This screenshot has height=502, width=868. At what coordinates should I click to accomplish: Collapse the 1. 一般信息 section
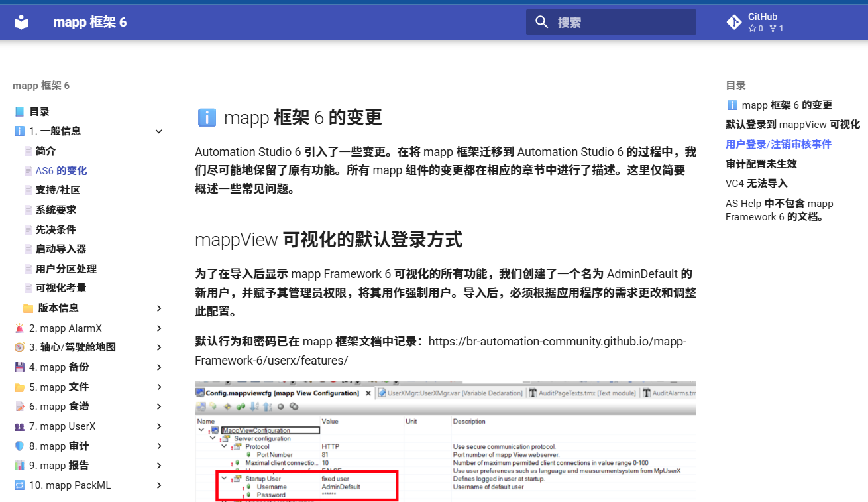click(x=159, y=131)
